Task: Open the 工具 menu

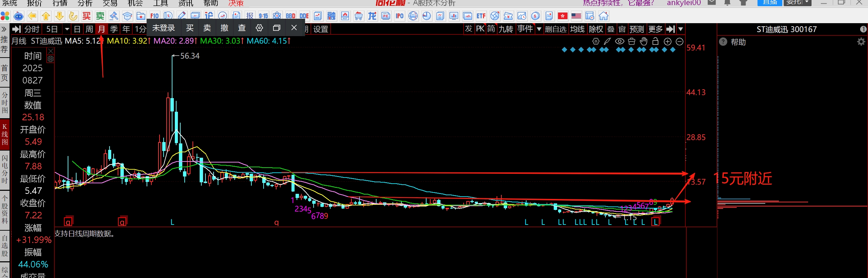Action: [161, 3]
